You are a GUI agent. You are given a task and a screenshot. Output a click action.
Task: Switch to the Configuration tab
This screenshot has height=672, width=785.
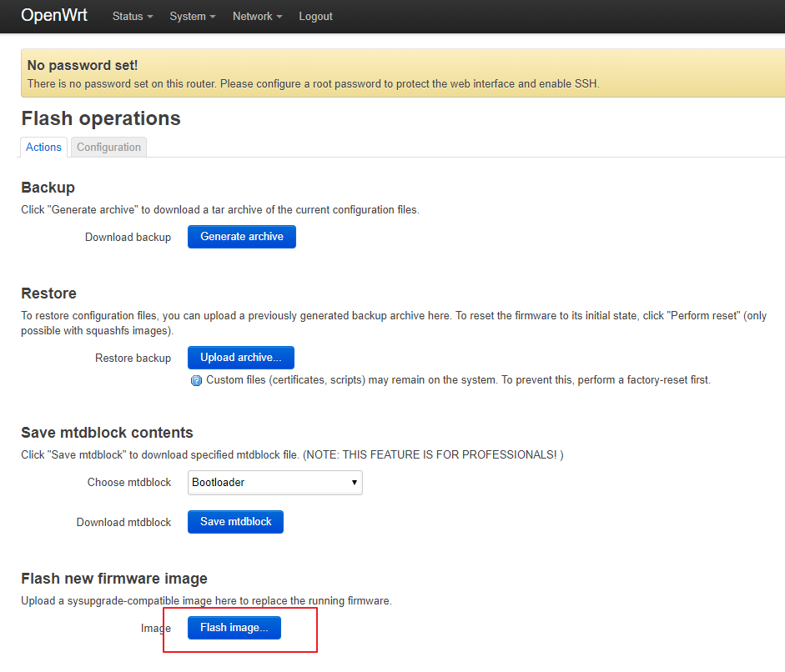pos(108,148)
